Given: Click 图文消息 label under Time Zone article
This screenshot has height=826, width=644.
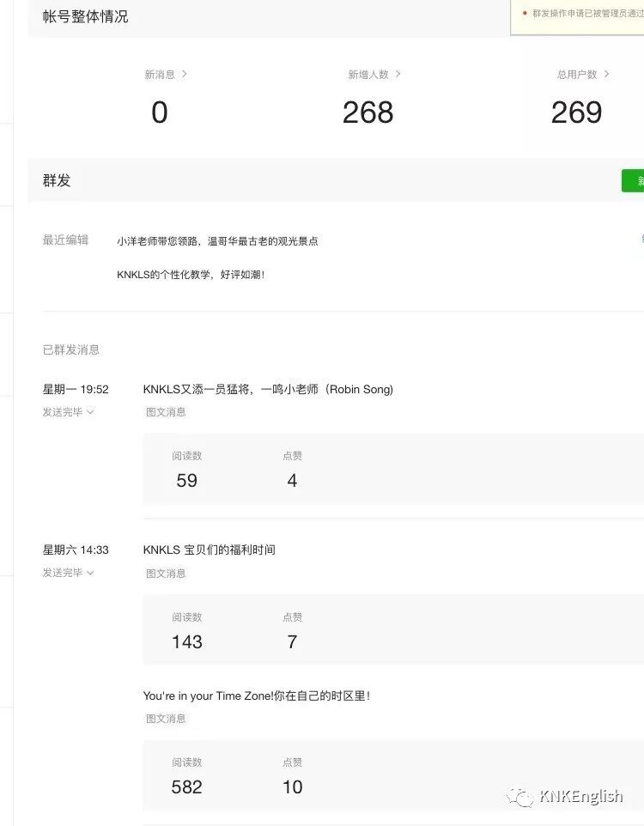Looking at the screenshot, I should 166,719.
